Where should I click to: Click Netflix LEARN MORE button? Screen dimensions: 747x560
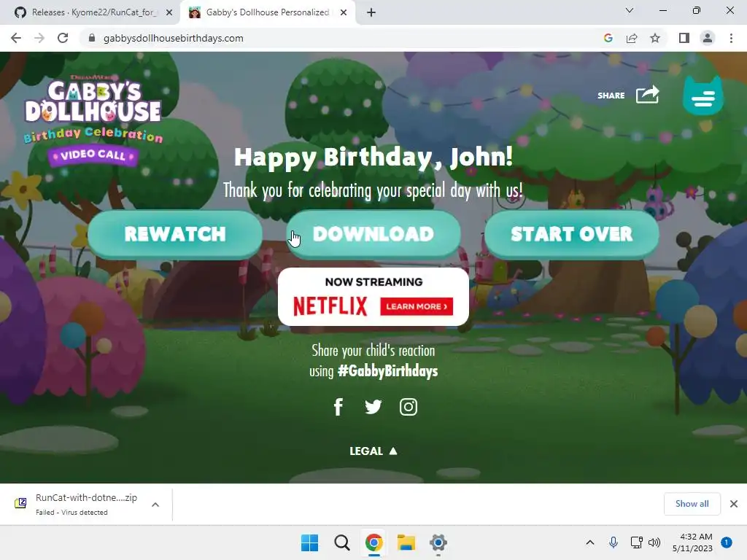[417, 306]
